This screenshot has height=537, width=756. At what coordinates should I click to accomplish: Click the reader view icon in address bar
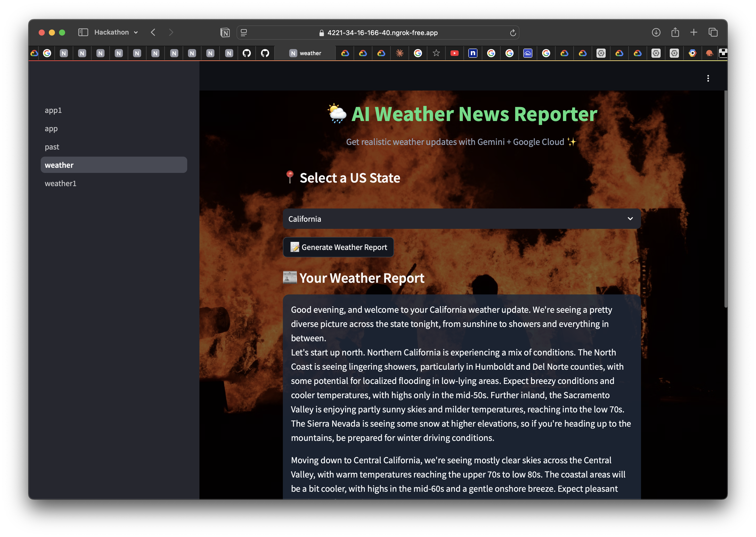click(244, 32)
